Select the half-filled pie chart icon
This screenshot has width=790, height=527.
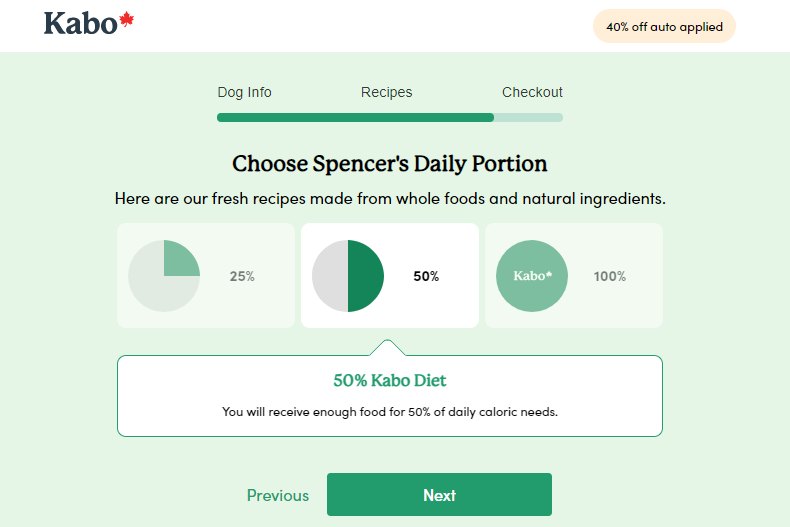[x=348, y=276]
